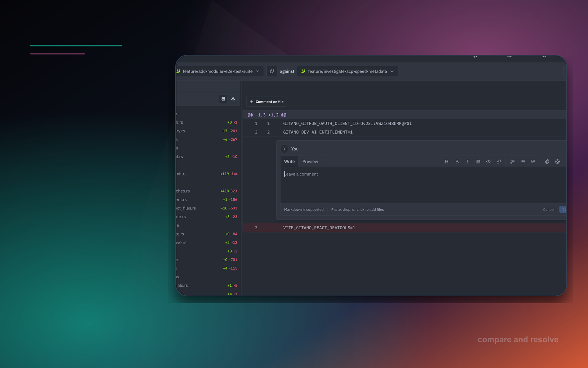This screenshot has width=588, height=368.
Task: Click the 'Y' user avatar
Action: pos(284,149)
